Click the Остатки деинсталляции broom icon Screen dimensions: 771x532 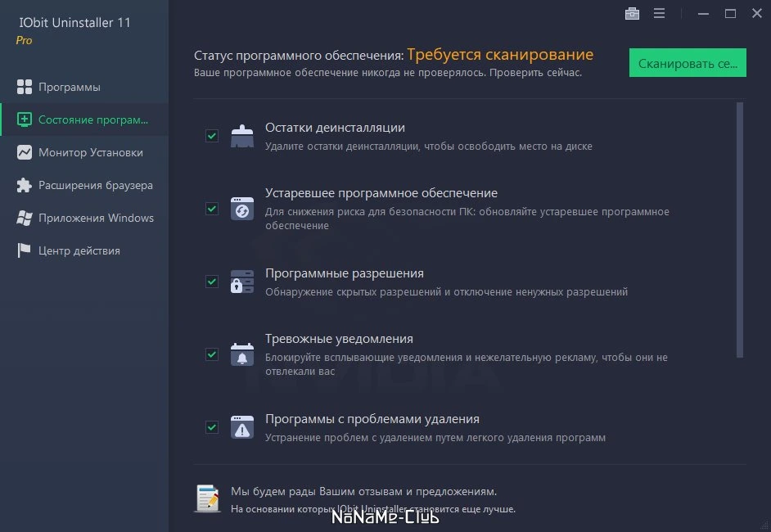pos(242,136)
